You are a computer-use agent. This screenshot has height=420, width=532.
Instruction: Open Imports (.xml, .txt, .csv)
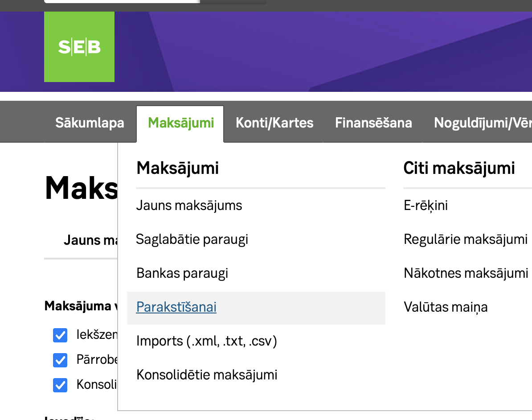(x=207, y=341)
